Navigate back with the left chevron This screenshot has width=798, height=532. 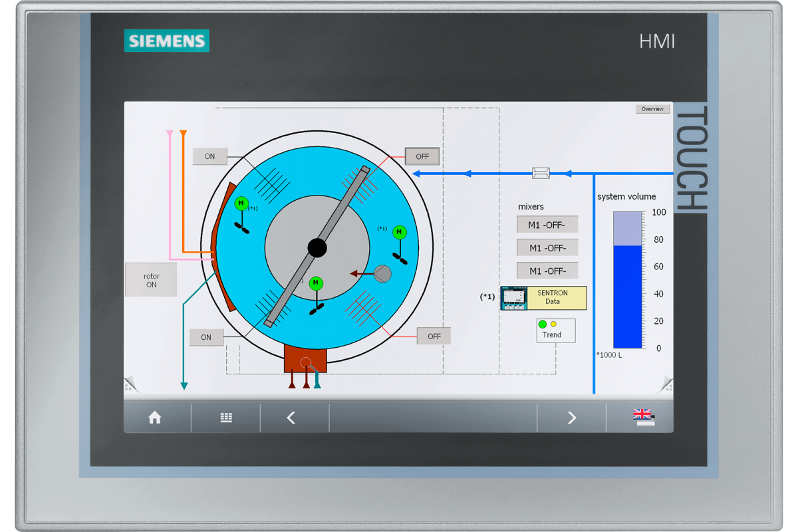point(291,418)
